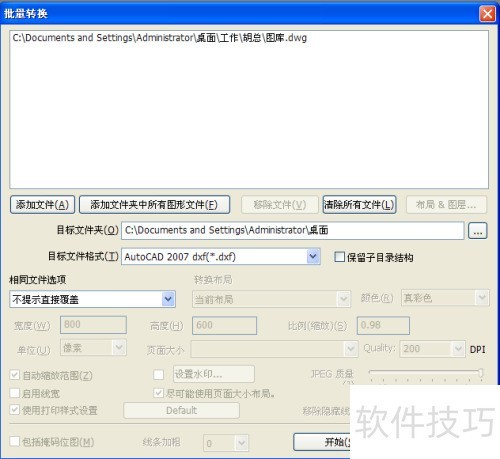Viewport: 500px width, 459px height.
Task: Open the 颜色 真彩色 dropdown
Action: (445, 298)
